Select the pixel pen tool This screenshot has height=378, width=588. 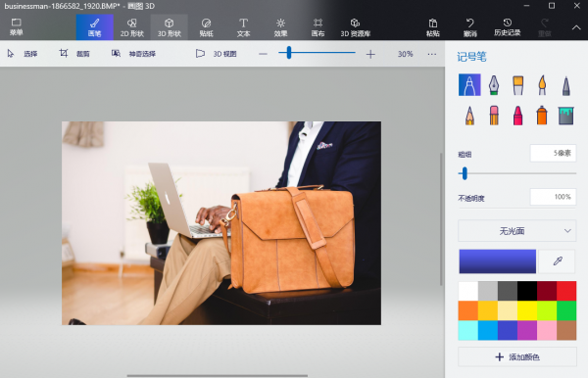(x=565, y=85)
